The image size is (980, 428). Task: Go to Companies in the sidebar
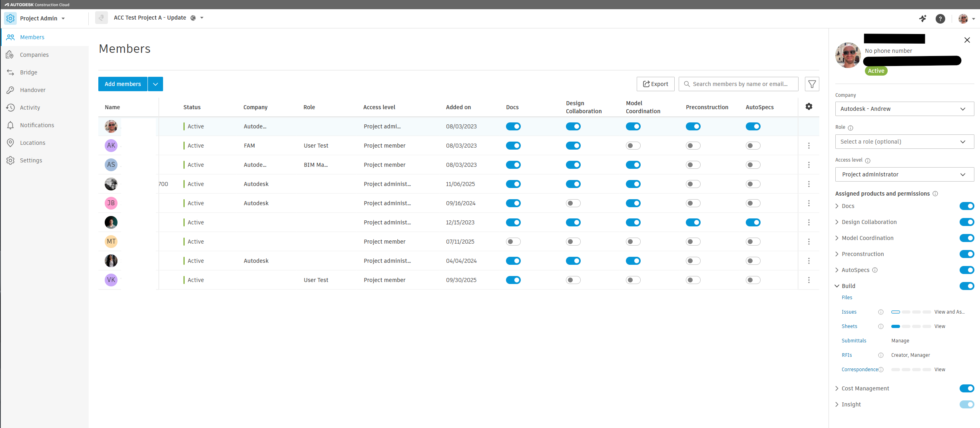point(45,55)
